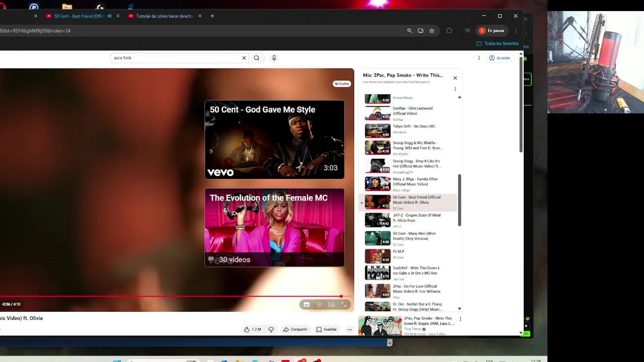Dislike the video

(x=271, y=329)
